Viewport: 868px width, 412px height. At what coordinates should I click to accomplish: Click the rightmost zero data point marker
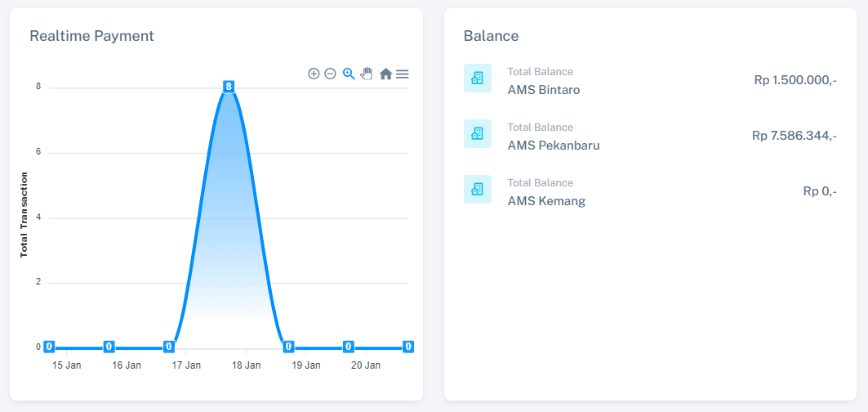tap(408, 347)
